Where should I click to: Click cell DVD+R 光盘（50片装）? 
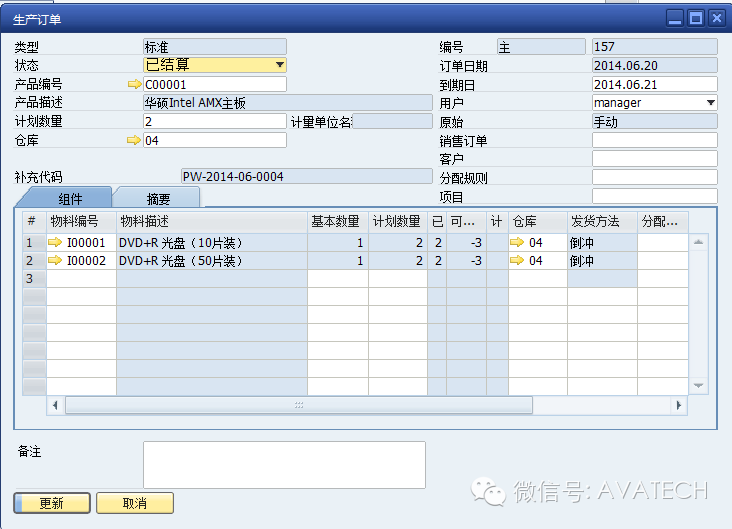coord(212,260)
